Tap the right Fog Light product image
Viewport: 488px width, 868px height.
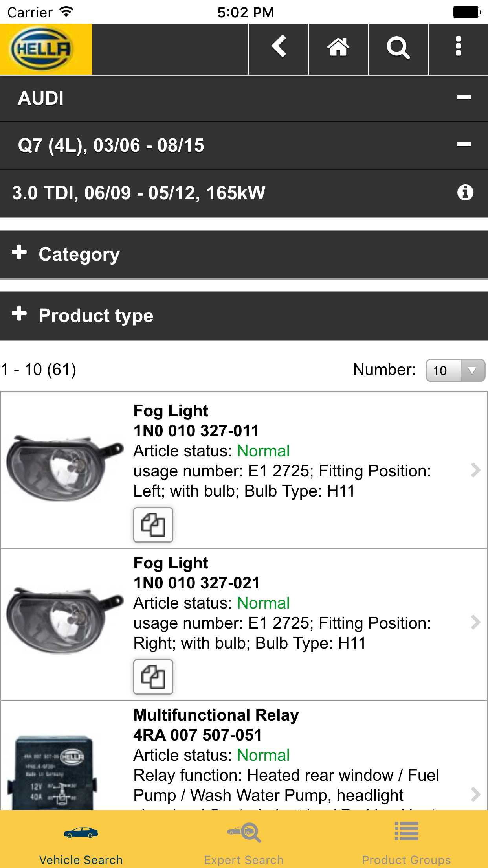click(65, 621)
